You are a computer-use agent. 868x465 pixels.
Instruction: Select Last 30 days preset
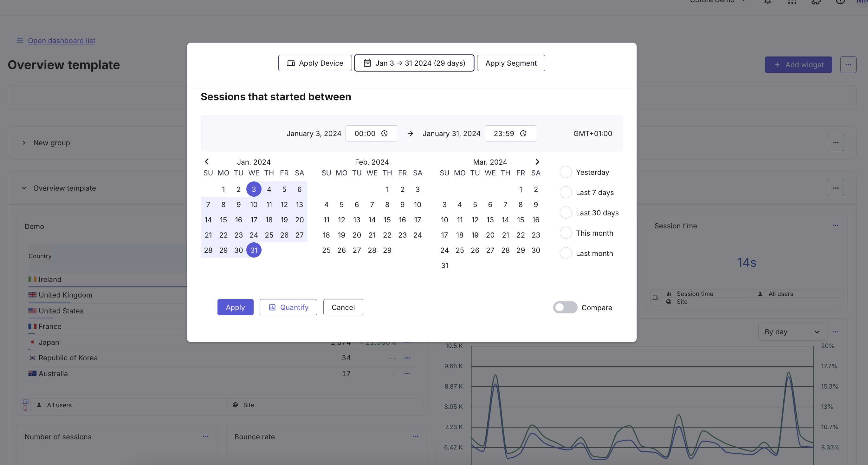tap(566, 213)
